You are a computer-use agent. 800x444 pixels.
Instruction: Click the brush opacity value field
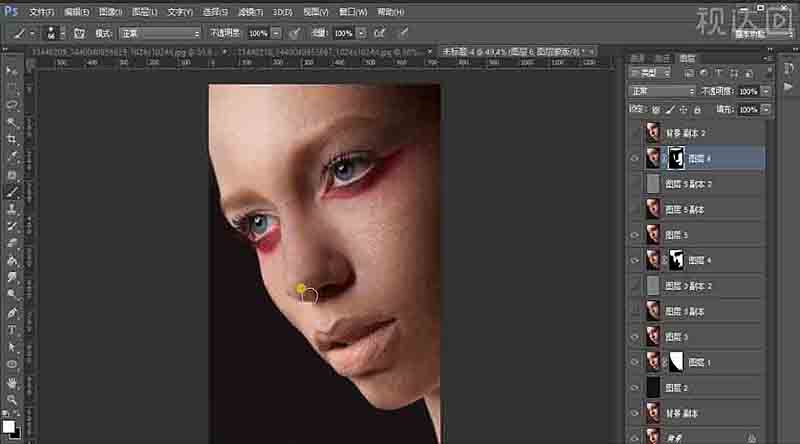[x=258, y=34]
